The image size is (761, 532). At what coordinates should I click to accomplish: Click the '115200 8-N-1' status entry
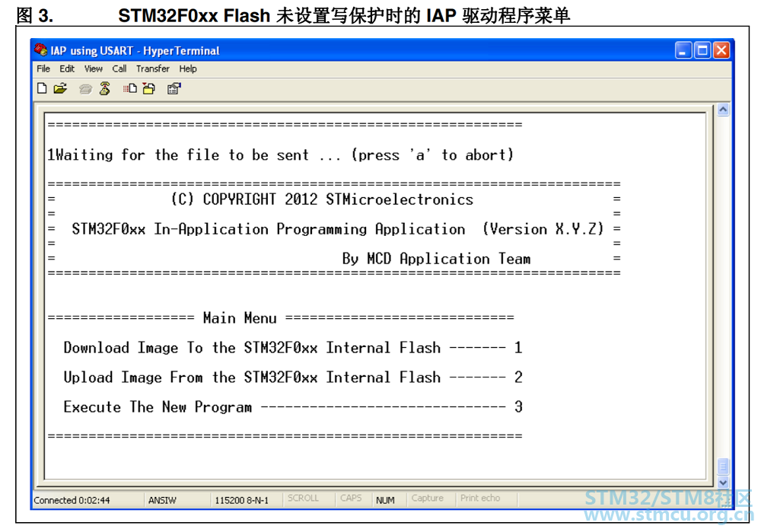point(242,500)
